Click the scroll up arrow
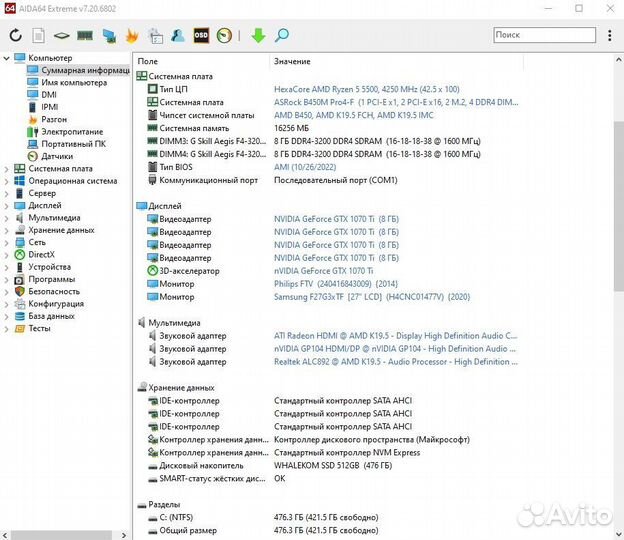The image size is (624, 540). (618, 60)
